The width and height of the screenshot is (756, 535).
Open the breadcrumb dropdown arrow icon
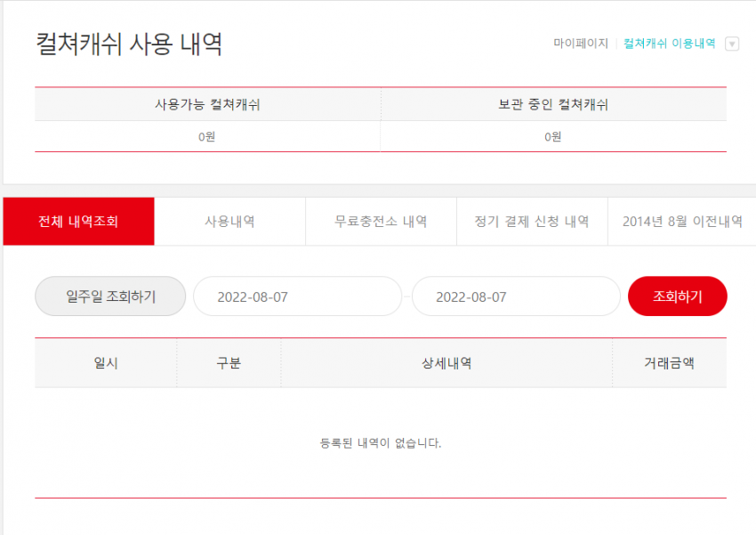732,44
